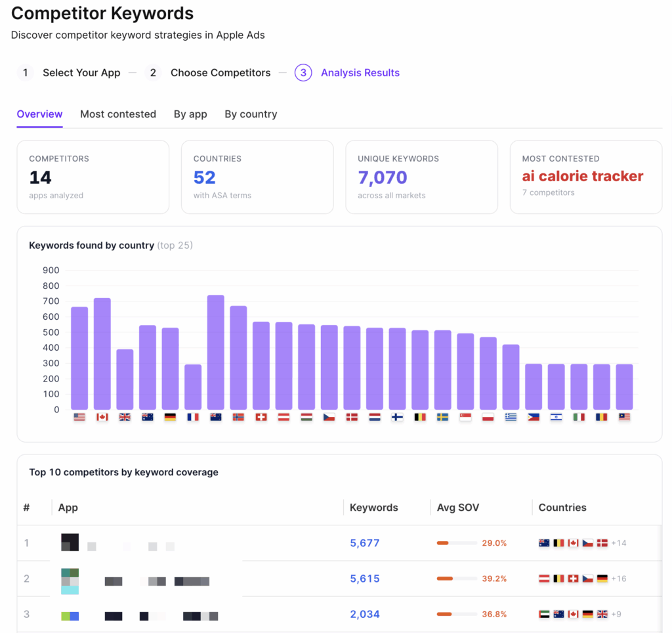
Task: Click the Denmark flag in the first competitor's countries
Action: (x=602, y=543)
